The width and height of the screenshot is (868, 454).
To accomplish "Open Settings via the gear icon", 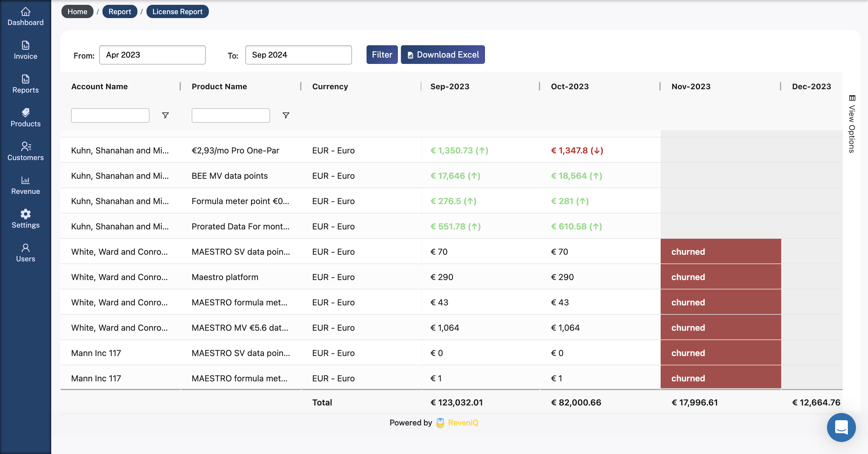I will tap(25, 218).
